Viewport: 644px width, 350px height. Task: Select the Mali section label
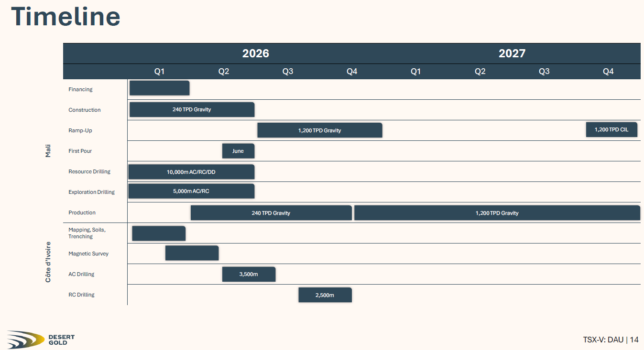[x=48, y=151]
